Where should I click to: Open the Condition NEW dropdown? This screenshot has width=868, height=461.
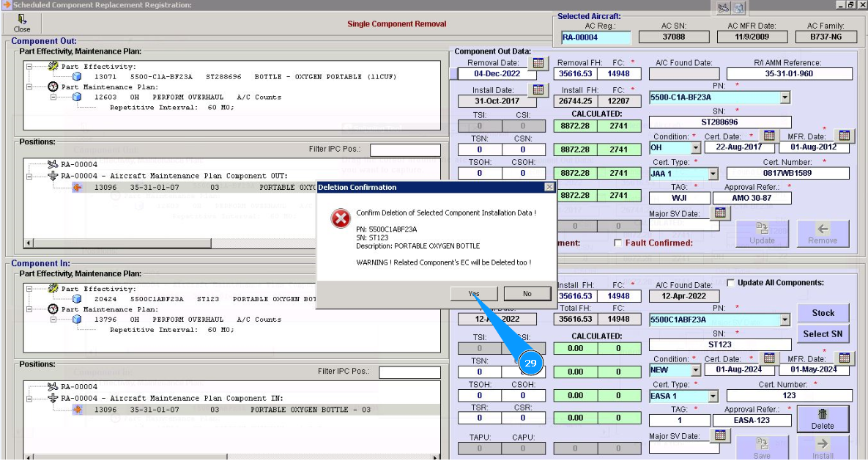pos(694,370)
